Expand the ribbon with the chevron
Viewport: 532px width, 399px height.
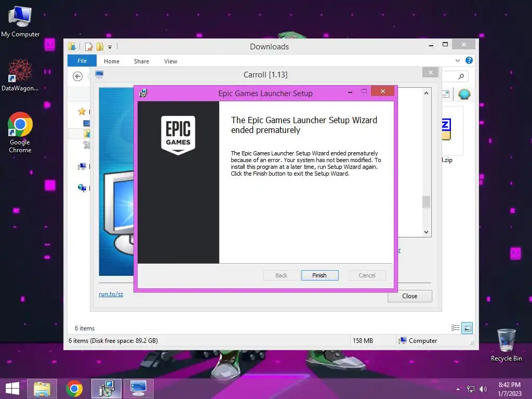457,60
